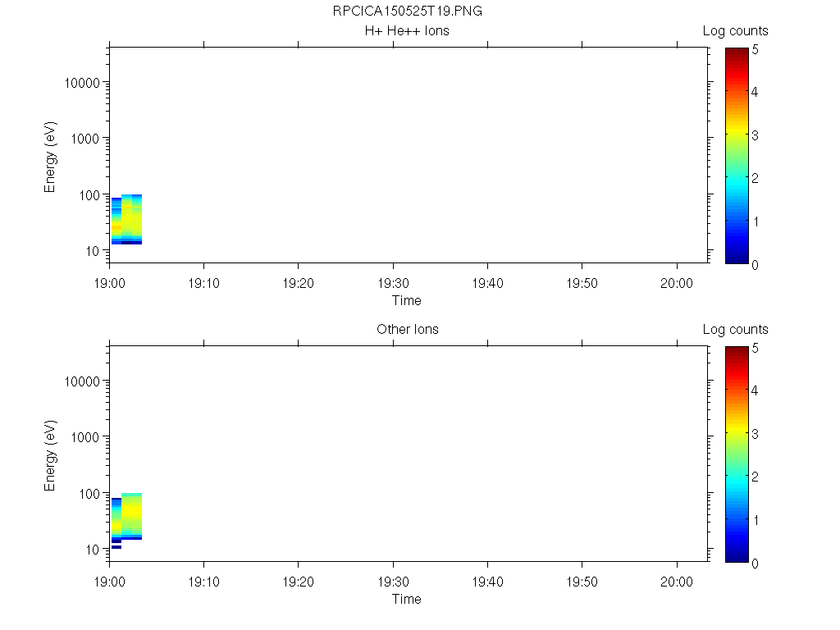
Task: Click the 19:10 tick label in top panel
Action: pyautogui.click(x=203, y=283)
